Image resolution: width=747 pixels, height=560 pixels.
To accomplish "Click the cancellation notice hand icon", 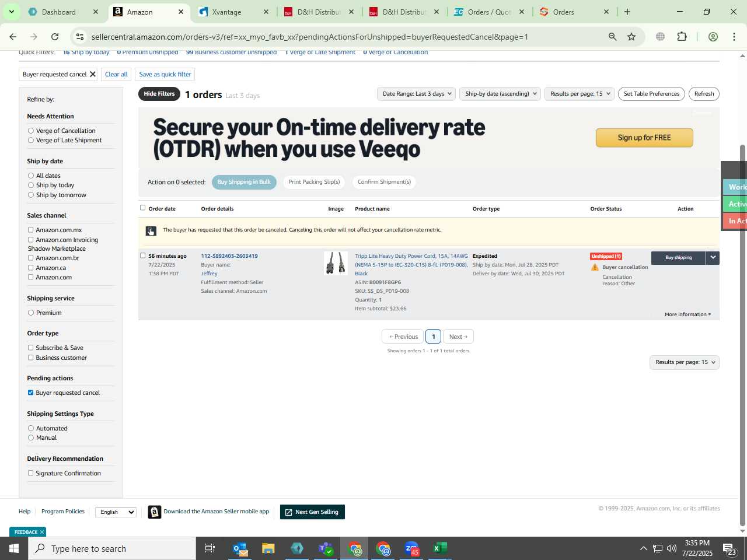I will pyautogui.click(x=151, y=231).
